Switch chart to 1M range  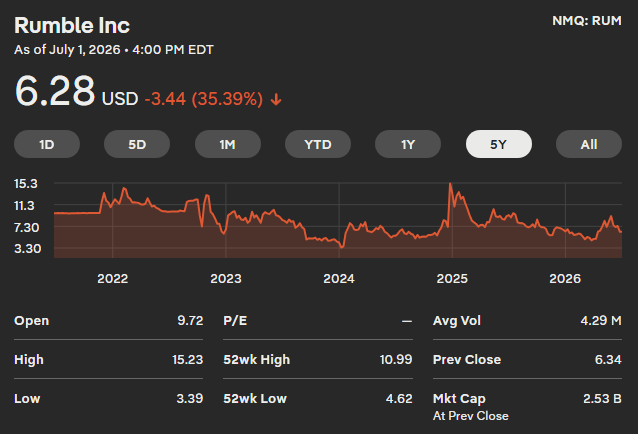[x=227, y=144]
